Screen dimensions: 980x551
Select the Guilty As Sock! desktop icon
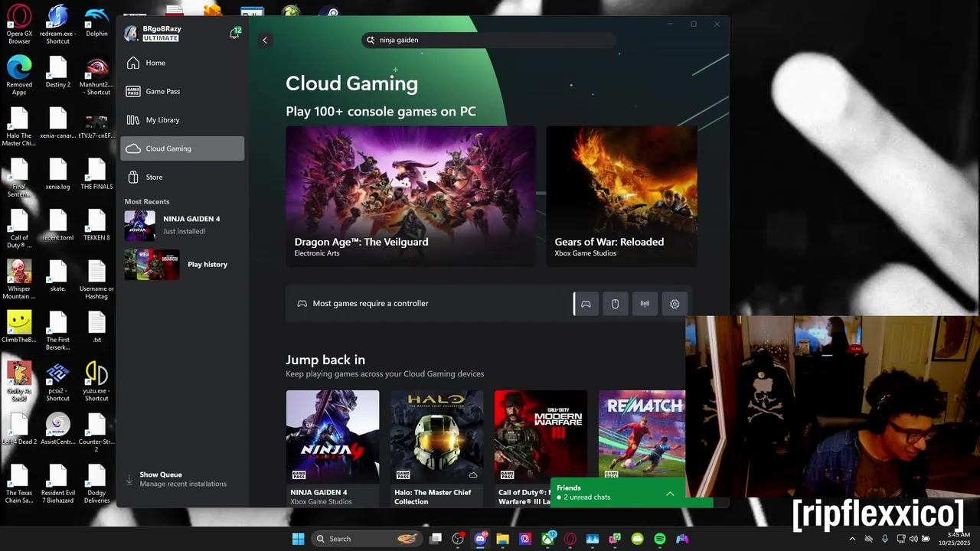(x=19, y=381)
